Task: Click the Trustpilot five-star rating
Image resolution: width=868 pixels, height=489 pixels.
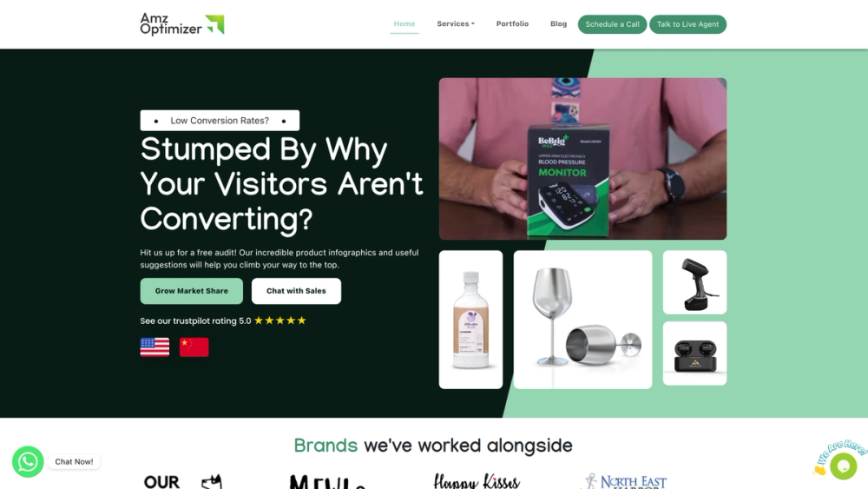Action: [280, 320]
